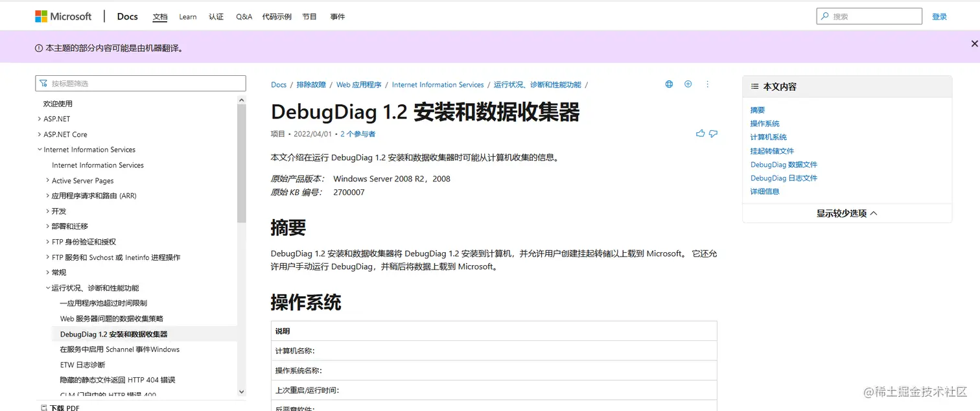Click 运行状况、诊断和性能功能 breadcrumb
The width and height of the screenshot is (980, 411).
point(537,85)
